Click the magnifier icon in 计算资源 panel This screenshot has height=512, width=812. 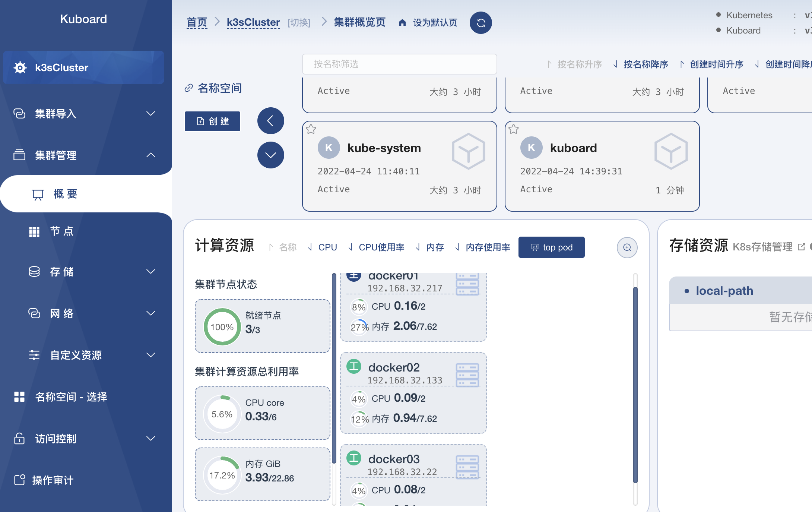pos(627,247)
